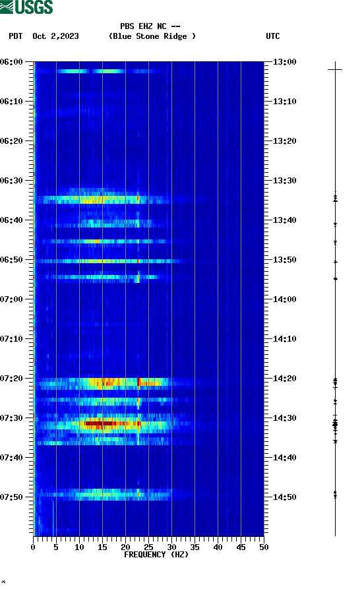This screenshot has width=364, height=589.
Task: Click the 13:10 UTC time label
Action: (x=285, y=101)
